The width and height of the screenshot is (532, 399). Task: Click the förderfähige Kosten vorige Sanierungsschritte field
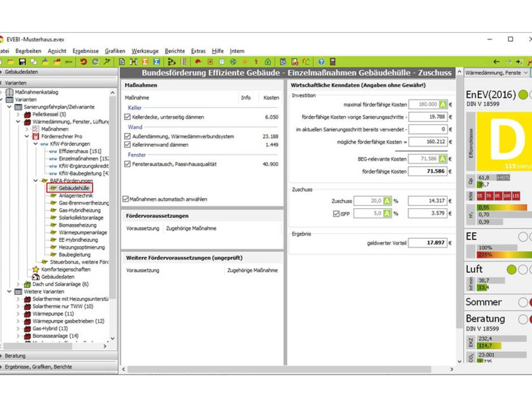(427, 117)
